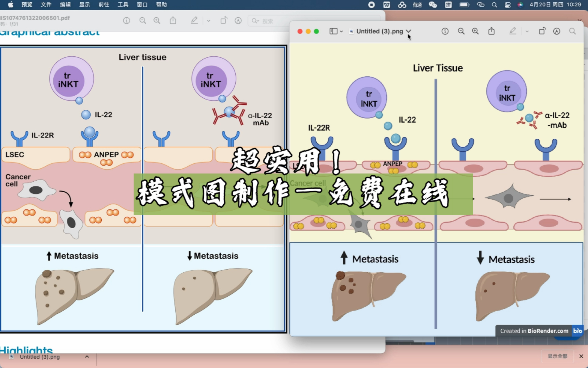Open the 有道 dictionary menu bar item

tap(417, 5)
